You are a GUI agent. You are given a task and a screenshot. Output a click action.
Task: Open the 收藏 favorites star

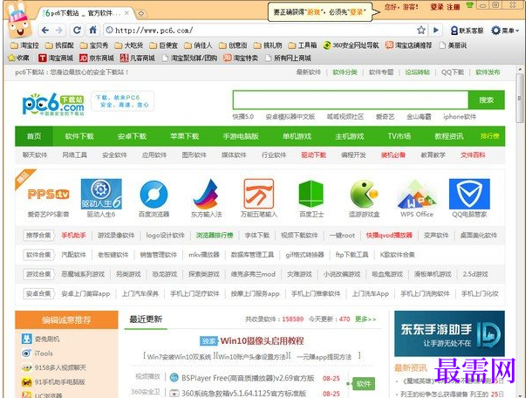[19, 58]
